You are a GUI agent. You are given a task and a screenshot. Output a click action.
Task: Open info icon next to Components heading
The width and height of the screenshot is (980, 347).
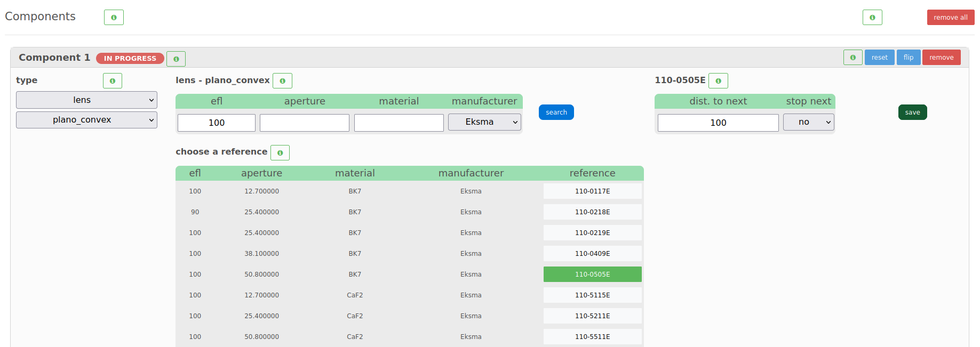tap(114, 17)
